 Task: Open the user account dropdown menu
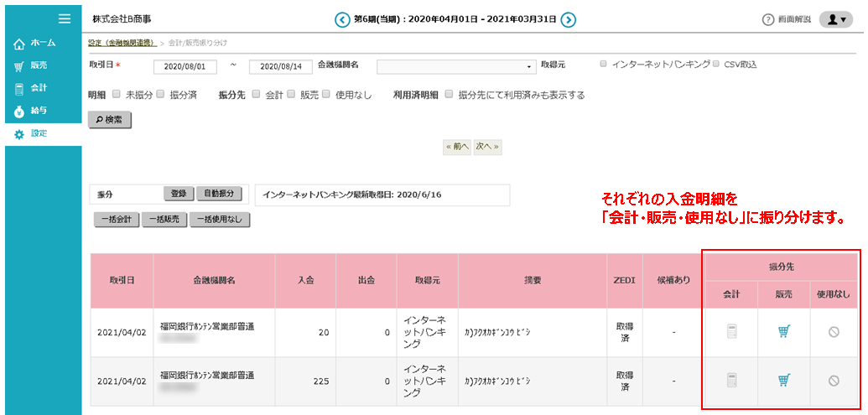pos(834,19)
